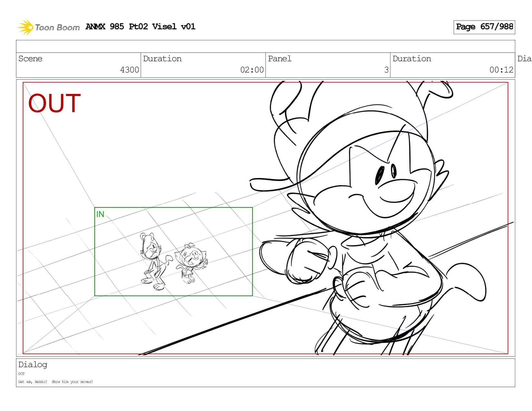Click the Toon Boom logo
Viewport: 532px width, 411px height.
click(x=48, y=27)
